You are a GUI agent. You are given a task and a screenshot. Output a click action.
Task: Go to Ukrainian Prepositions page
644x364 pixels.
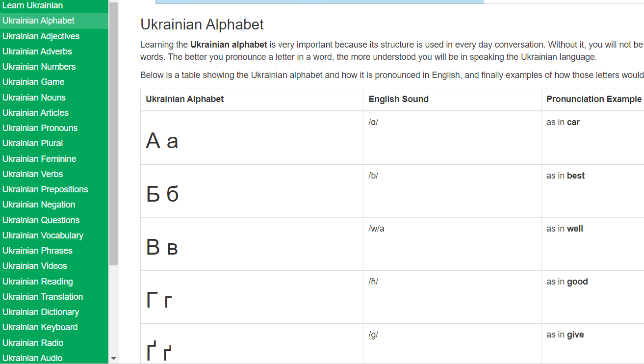point(45,189)
